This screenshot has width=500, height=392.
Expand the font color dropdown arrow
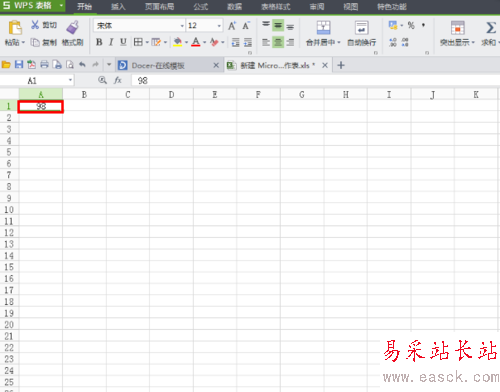204,42
